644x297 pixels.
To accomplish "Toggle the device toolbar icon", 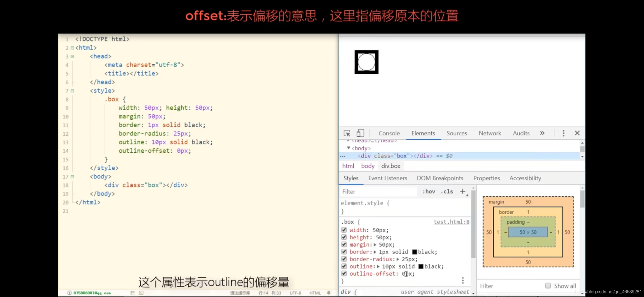I will [x=360, y=133].
